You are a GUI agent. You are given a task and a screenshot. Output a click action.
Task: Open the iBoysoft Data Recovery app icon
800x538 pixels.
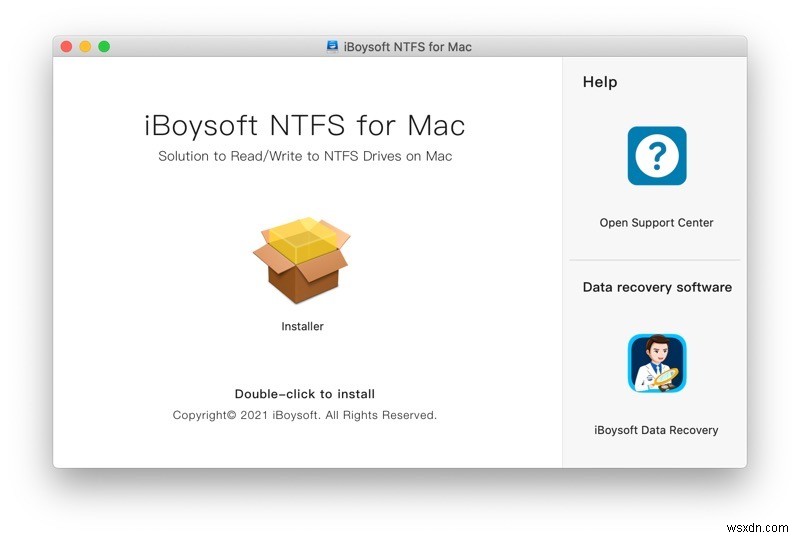click(657, 363)
